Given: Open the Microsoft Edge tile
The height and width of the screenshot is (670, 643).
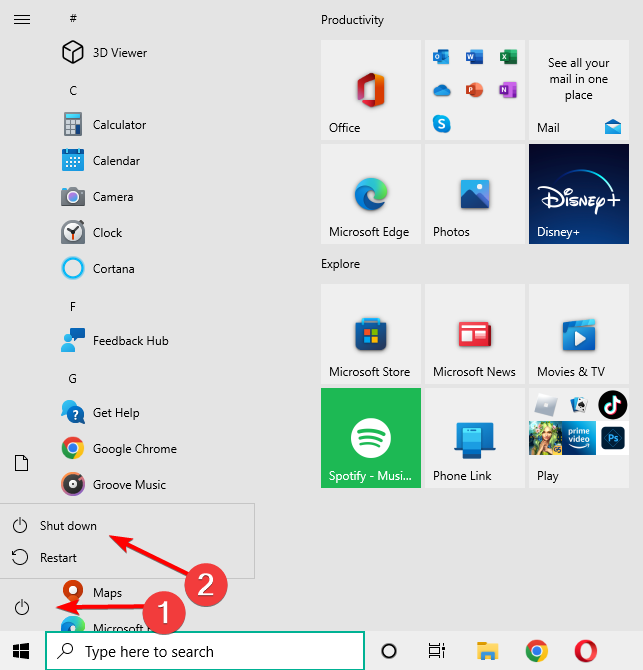Looking at the screenshot, I should pyautogui.click(x=371, y=194).
